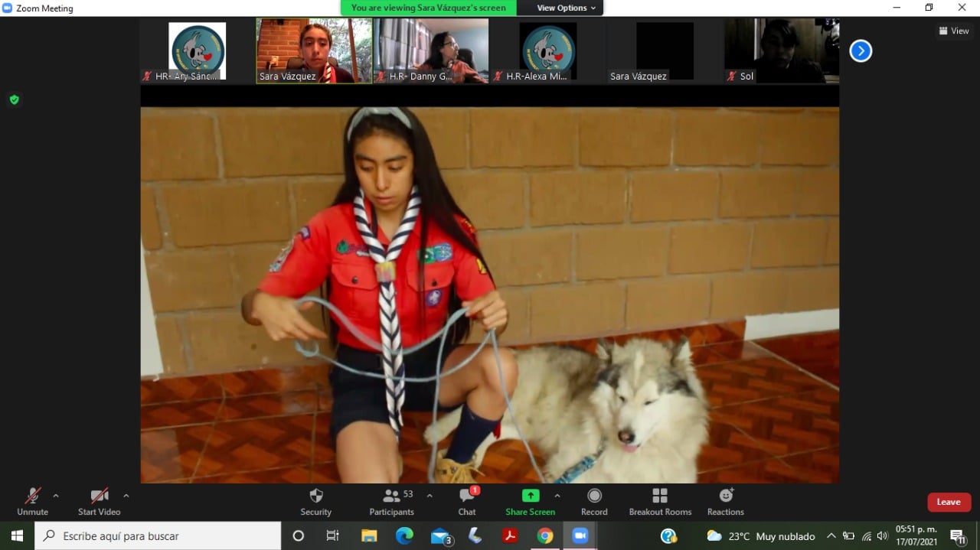The width and height of the screenshot is (980, 550).
Task: Expand video options arrow beside Start Video
Action: pos(126,496)
